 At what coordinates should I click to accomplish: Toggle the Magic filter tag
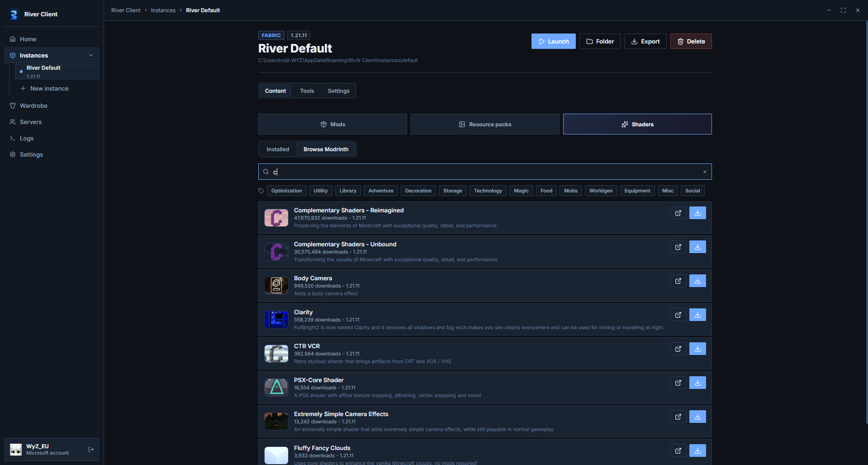coord(522,191)
